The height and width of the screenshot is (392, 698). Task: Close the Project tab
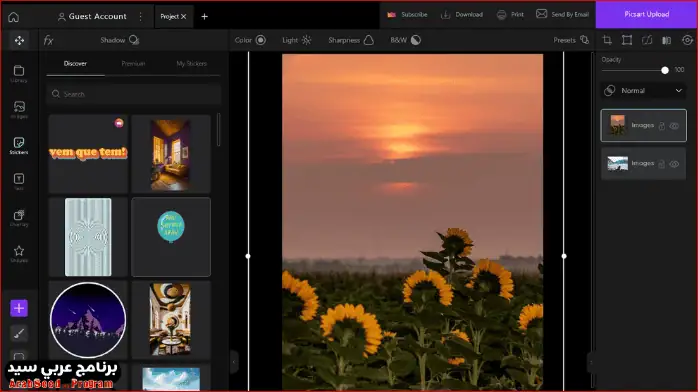click(x=183, y=16)
